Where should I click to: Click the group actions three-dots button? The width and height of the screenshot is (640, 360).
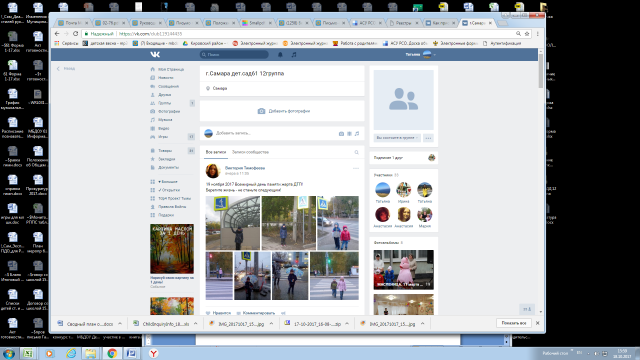tap(428, 138)
